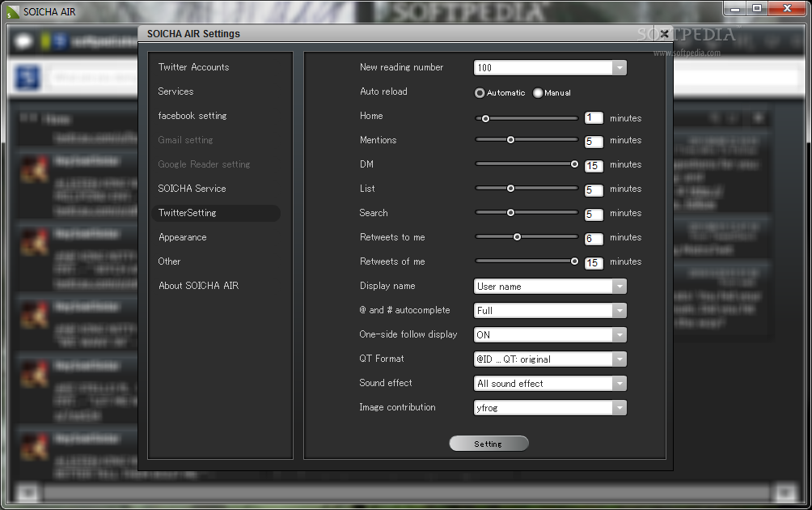Viewport: 812px width, 510px height.
Task: Open SOICHA Service section
Action: [x=192, y=188]
